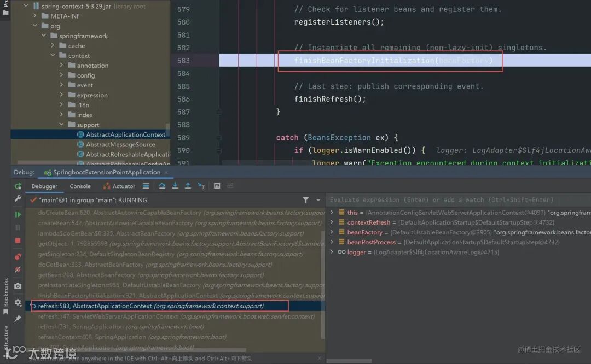Select frame refreshContext:408 SpringApplication
Screen dimensions: 591x364
pos(132,337)
